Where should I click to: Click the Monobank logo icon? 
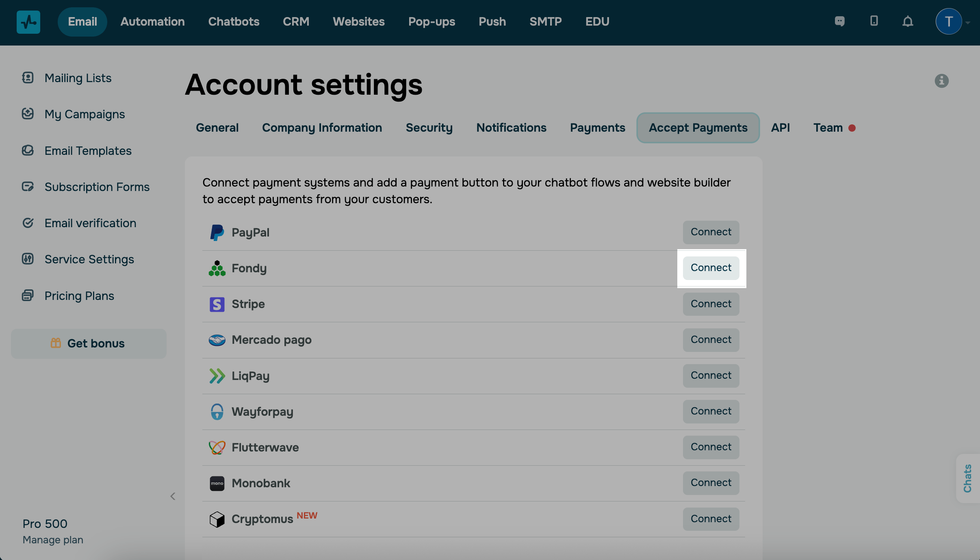(217, 483)
